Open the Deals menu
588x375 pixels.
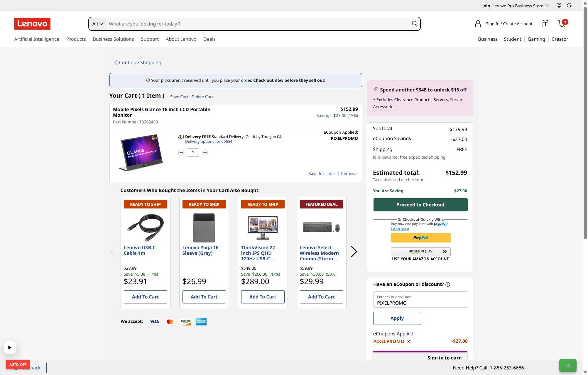(209, 39)
